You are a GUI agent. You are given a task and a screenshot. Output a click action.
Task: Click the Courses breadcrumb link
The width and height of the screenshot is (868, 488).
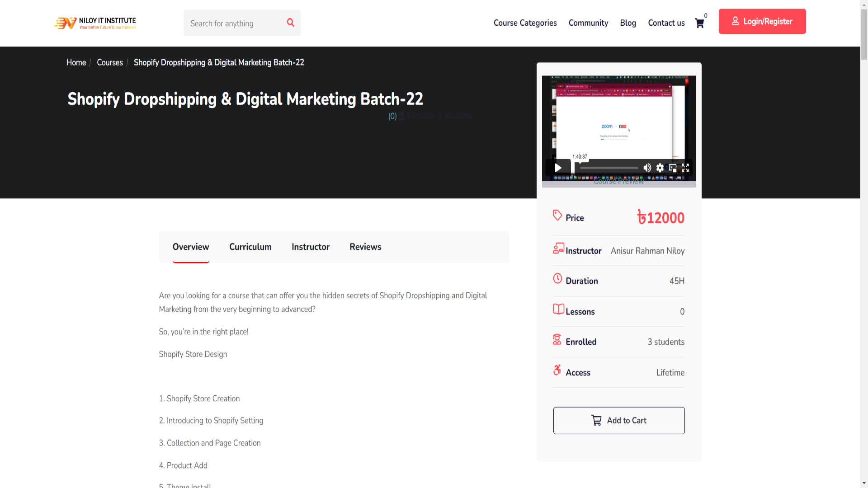(x=110, y=62)
